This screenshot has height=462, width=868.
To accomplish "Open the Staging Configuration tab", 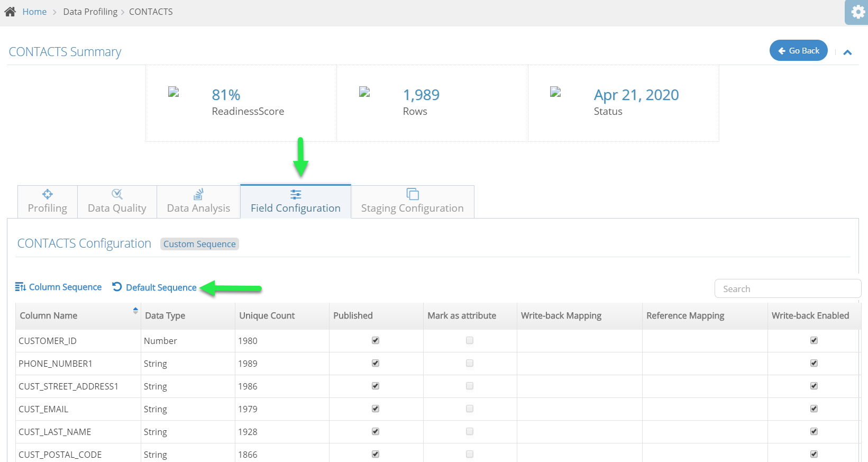I will pos(413,202).
